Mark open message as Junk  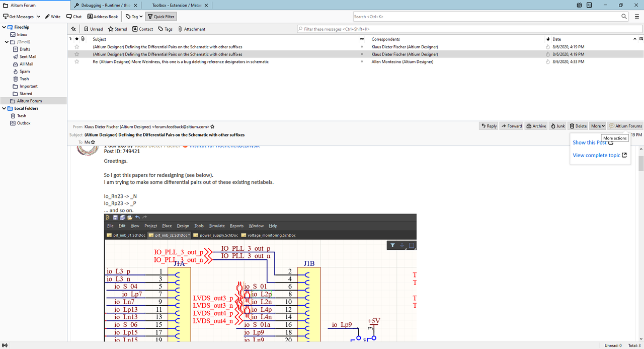coord(558,126)
